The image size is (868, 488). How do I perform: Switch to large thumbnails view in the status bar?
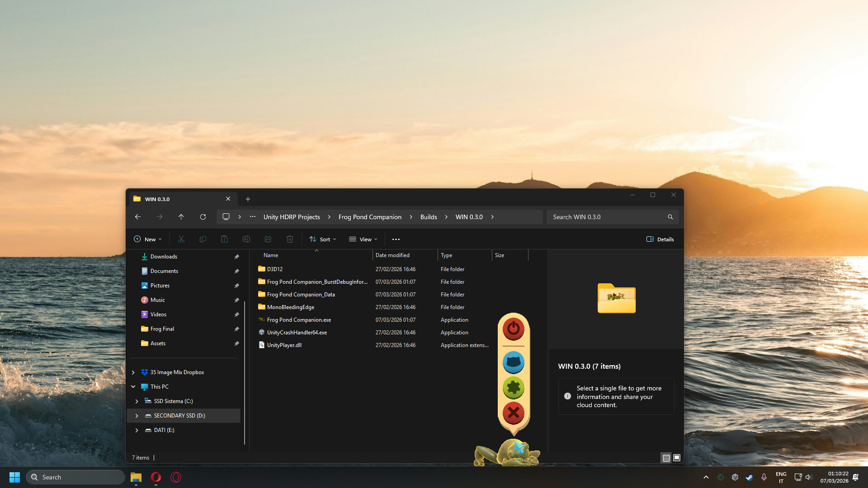pyautogui.click(x=677, y=458)
